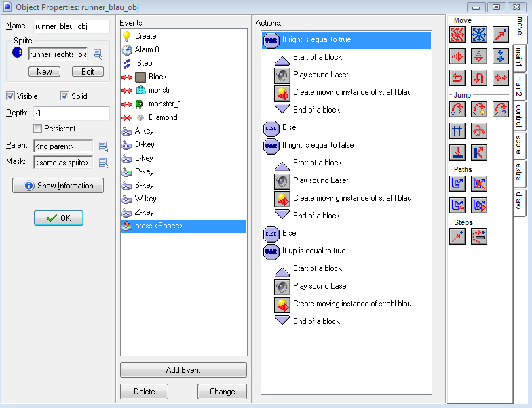The height and width of the screenshot is (408, 532).
Task: Open the Mask sprite selection menu
Action: click(x=103, y=162)
